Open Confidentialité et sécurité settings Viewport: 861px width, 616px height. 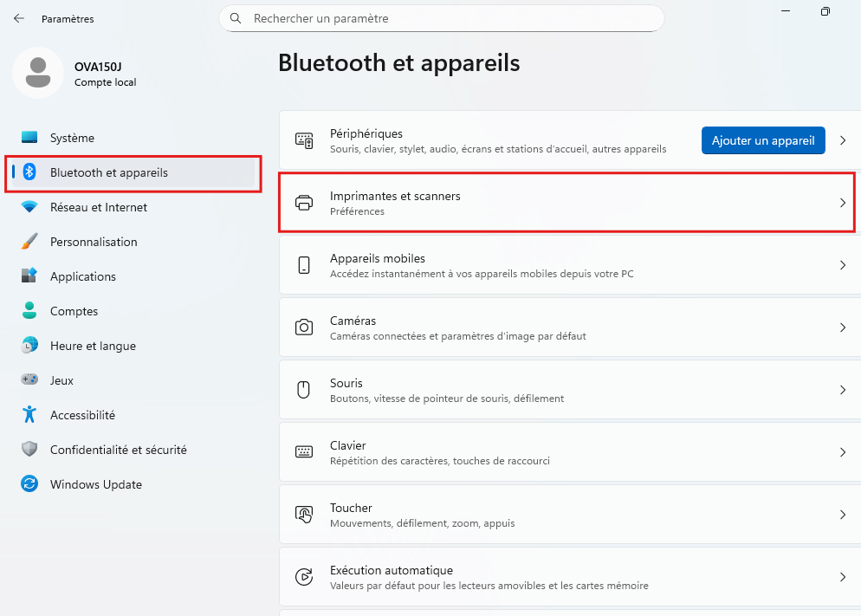[118, 450]
